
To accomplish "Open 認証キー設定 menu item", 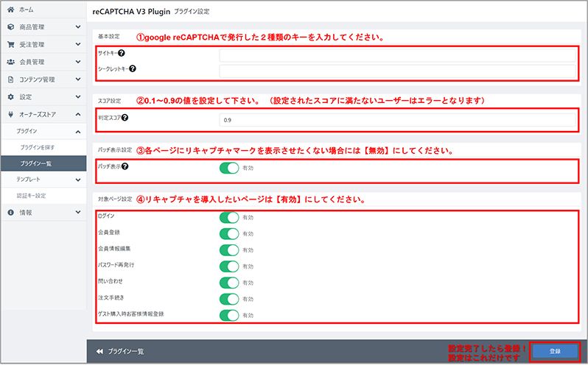I will [31, 196].
